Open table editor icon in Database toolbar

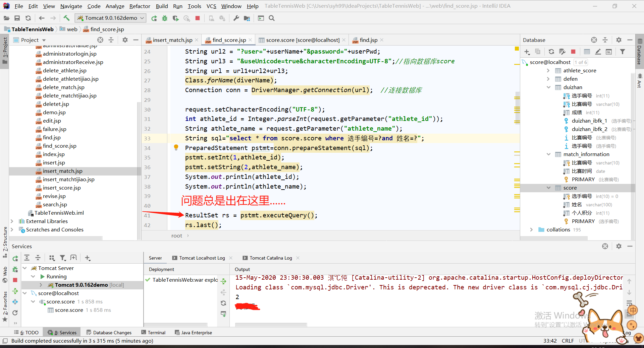(587, 52)
